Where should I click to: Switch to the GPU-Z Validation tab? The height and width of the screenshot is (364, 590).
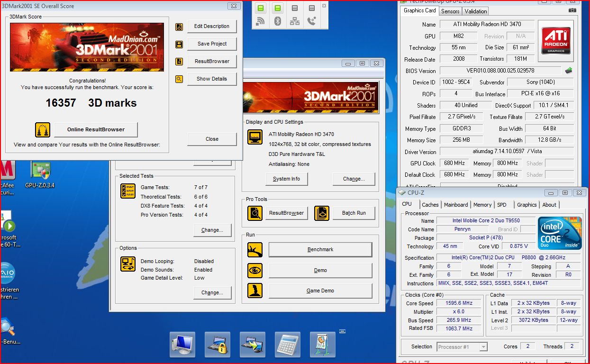click(476, 11)
